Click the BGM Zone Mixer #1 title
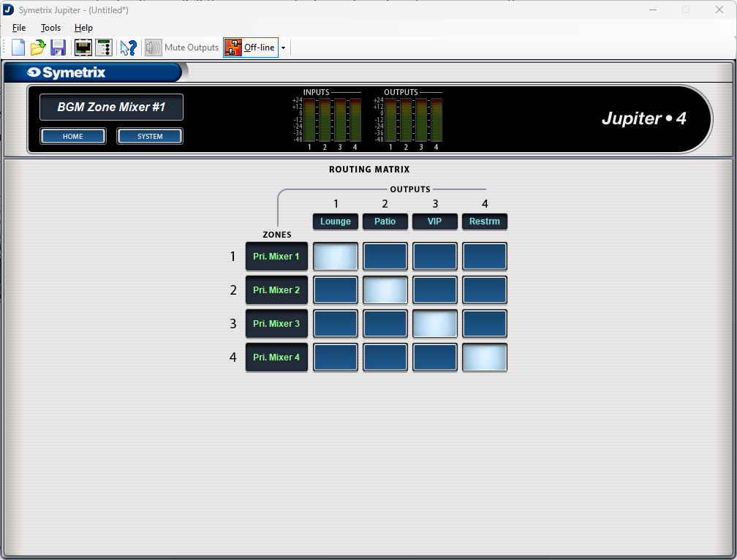 tap(110, 107)
